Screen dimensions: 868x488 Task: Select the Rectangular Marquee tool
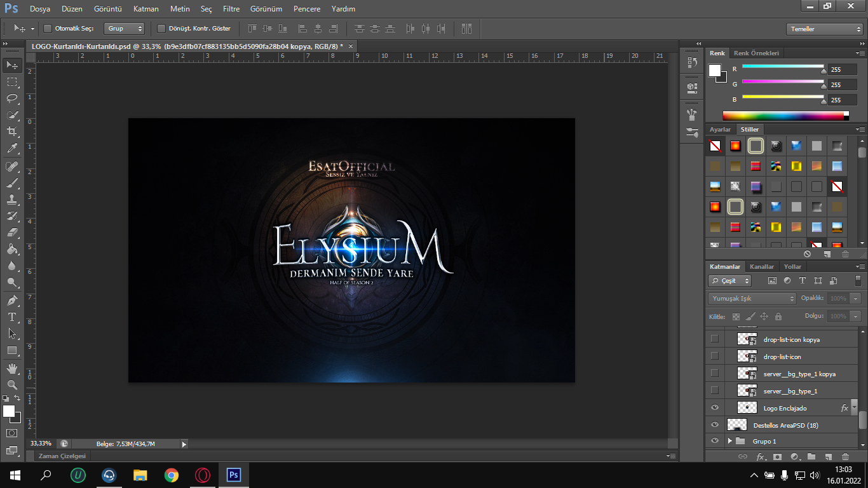[x=12, y=82]
